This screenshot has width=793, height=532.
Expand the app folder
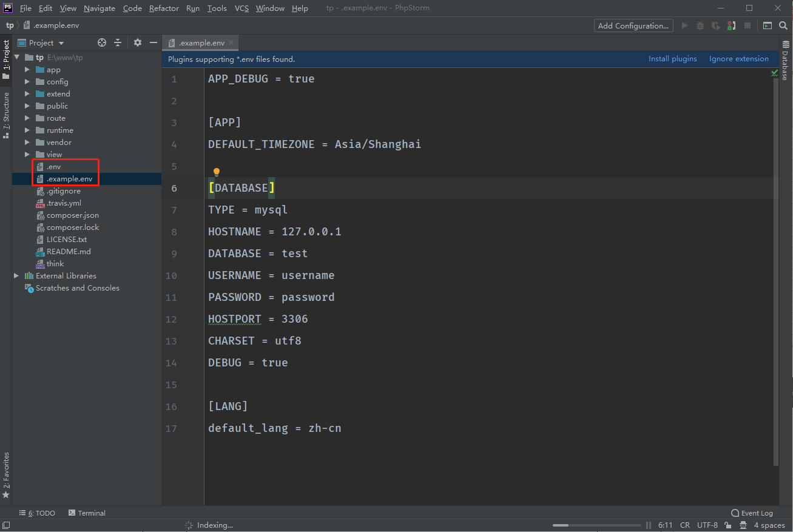tap(27, 70)
